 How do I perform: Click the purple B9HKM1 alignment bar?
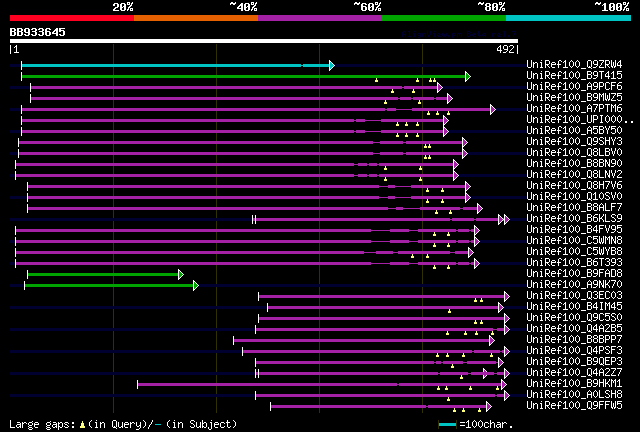pos(322,385)
